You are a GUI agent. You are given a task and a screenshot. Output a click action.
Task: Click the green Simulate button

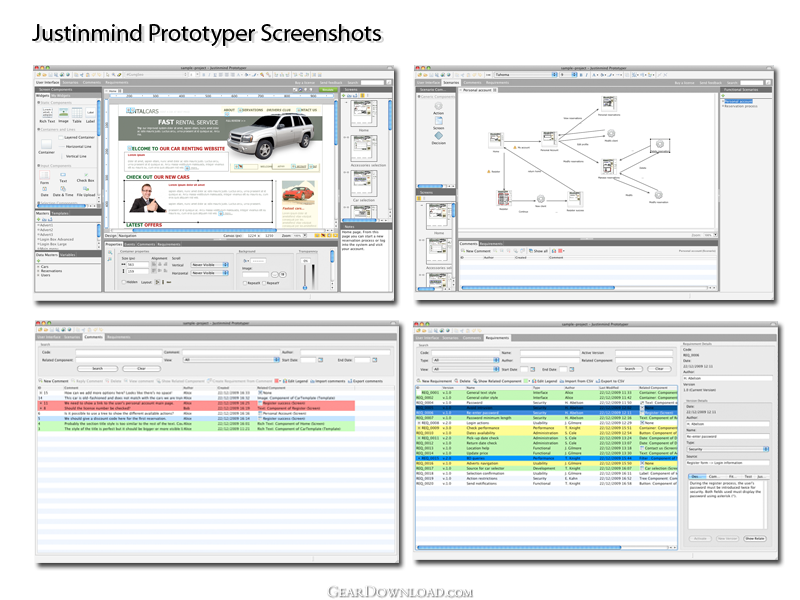(x=328, y=89)
